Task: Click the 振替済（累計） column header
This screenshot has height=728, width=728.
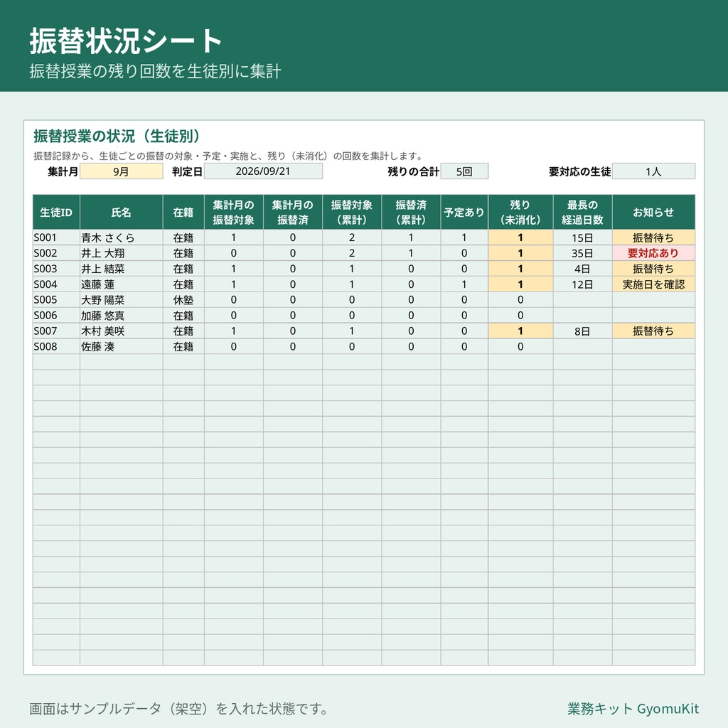Action: pos(411,212)
